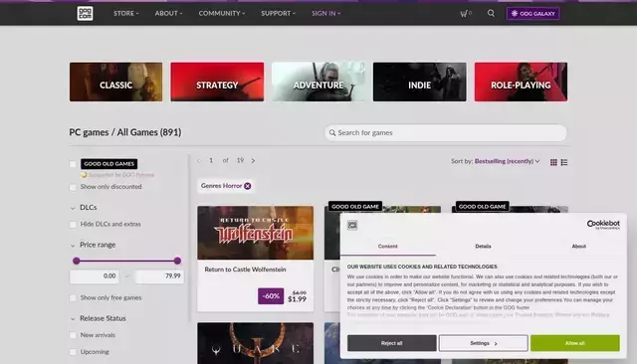Open the Indie genre banner
637x364 pixels.
tap(420, 82)
